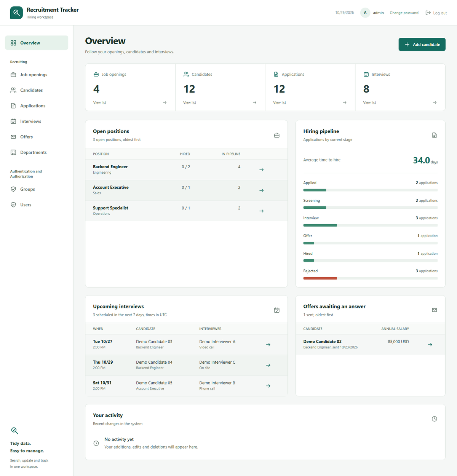The width and height of the screenshot is (457, 476).
Task: Click the red Rejected pipeline bar
Action: 320,278
